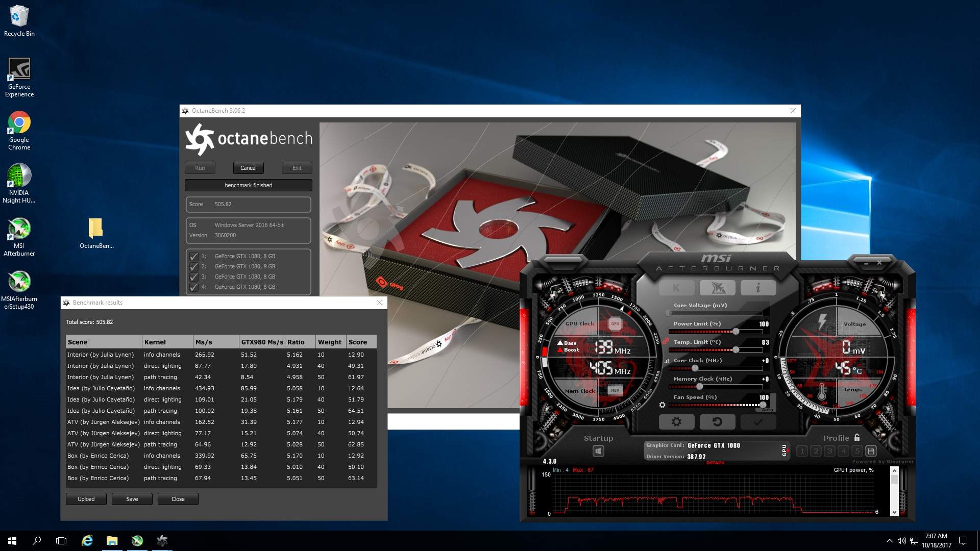Reset overclock settings using the circular arrow icon

tap(718, 422)
